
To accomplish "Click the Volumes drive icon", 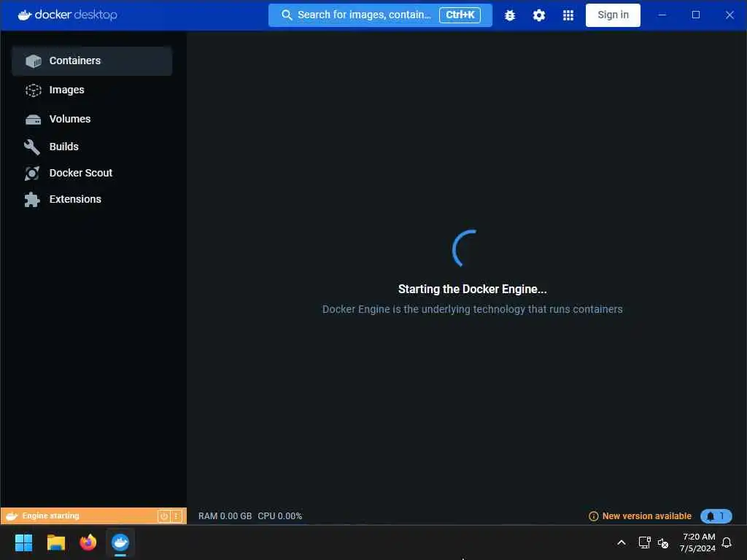I will [34, 120].
